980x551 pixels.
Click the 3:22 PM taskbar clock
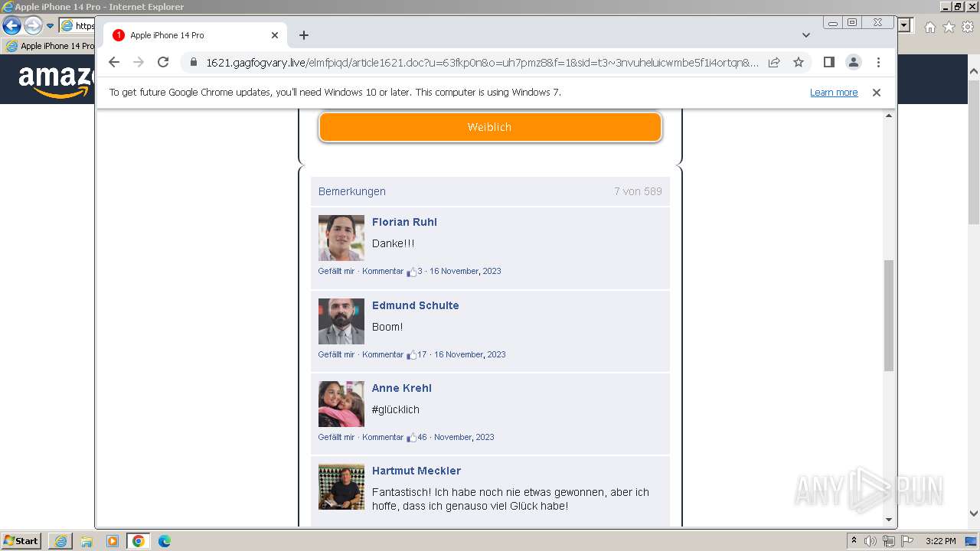click(940, 541)
